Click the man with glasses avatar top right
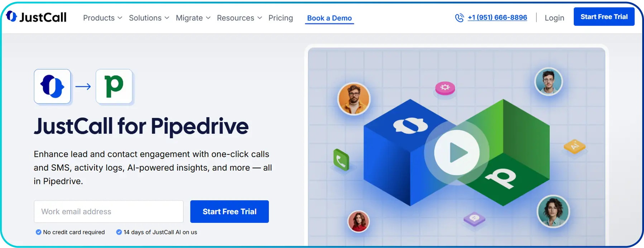The image size is (644, 248). (x=548, y=81)
